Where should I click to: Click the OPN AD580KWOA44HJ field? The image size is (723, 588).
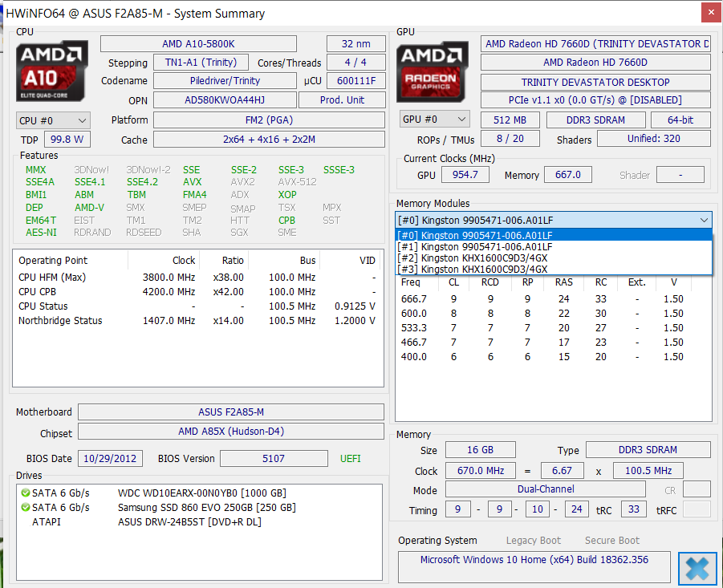[225, 100]
